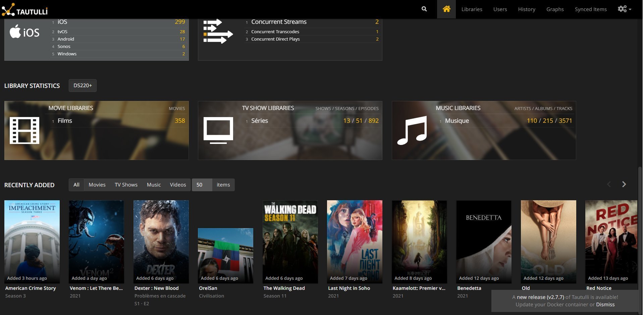Dismiss the new release notification
The width and height of the screenshot is (644, 315).
pos(605,305)
